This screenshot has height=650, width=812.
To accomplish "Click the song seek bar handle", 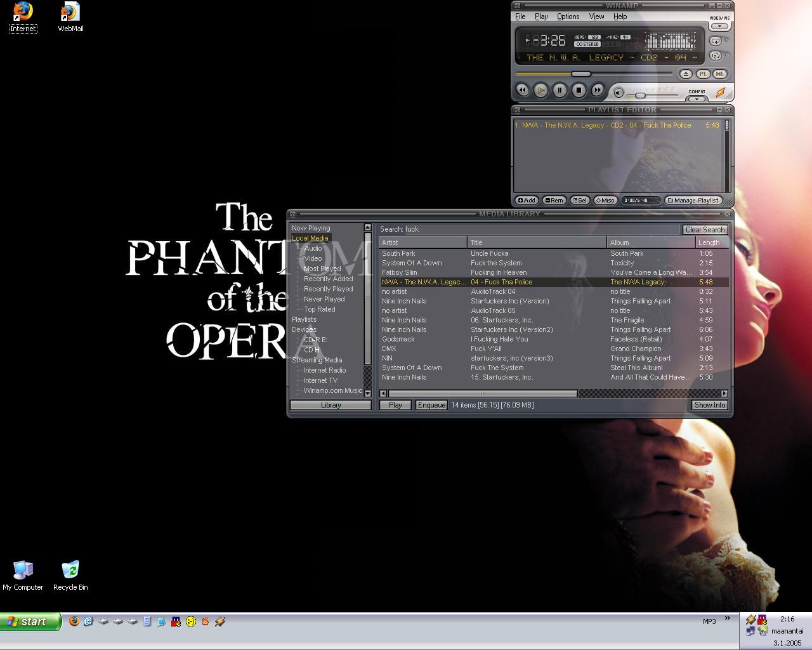I will pyautogui.click(x=580, y=74).
